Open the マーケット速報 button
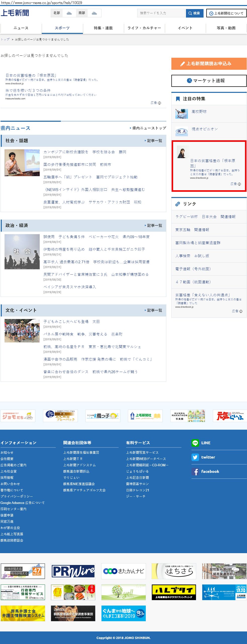 (209, 81)
